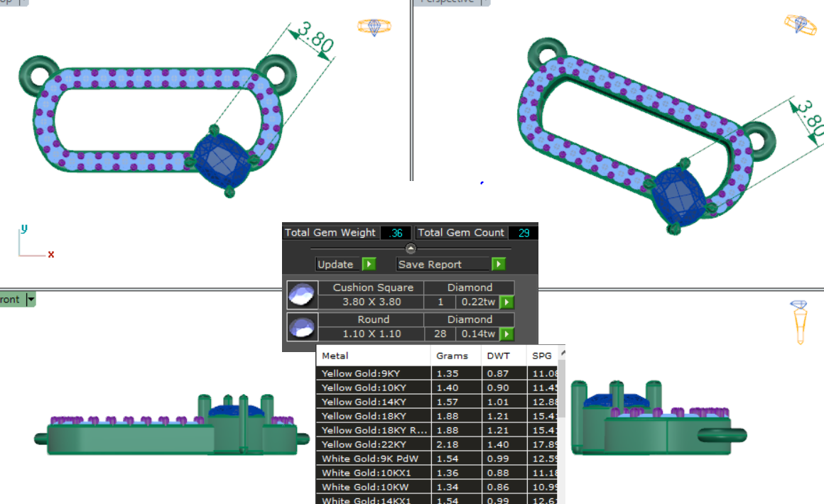824x504 pixels.
Task: Click the Total Gem Weight value .36
Action: (396, 233)
